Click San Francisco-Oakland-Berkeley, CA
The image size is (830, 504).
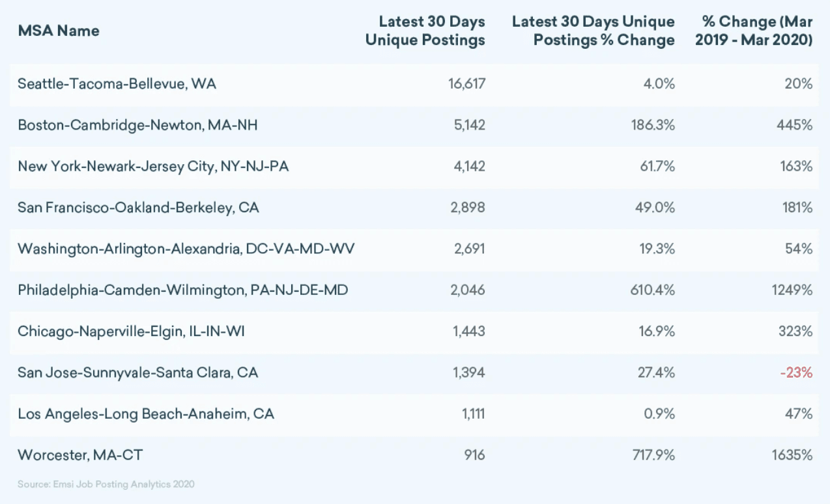click(138, 208)
